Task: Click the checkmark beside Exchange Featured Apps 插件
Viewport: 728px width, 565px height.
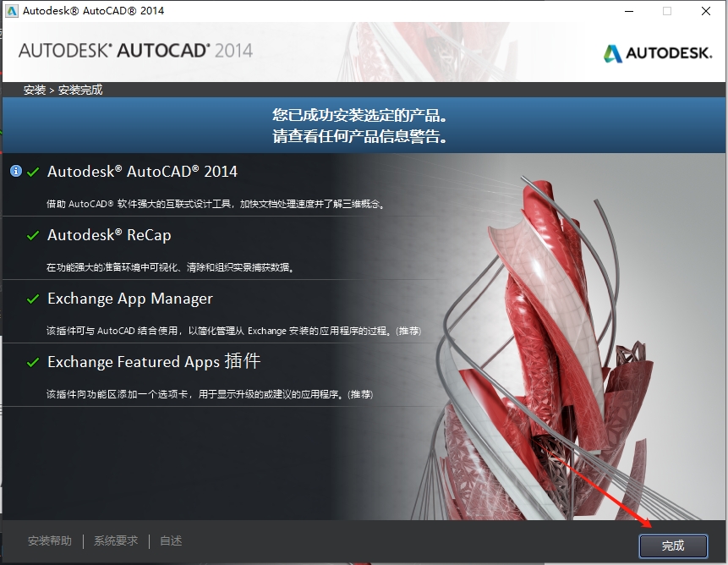Action: pyautogui.click(x=33, y=362)
